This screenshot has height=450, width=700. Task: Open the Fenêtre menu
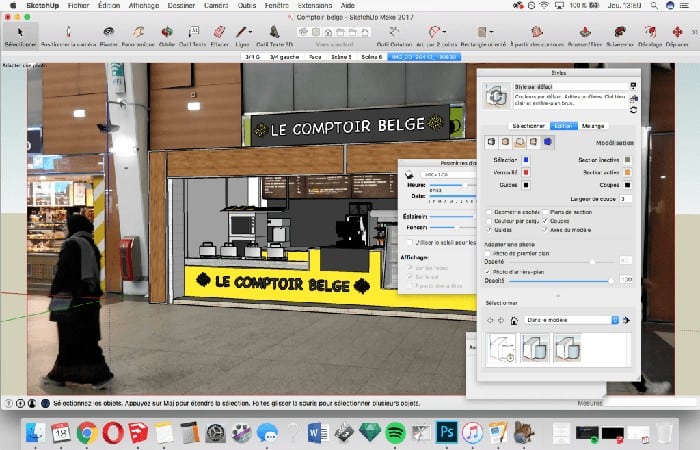click(x=277, y=5)
